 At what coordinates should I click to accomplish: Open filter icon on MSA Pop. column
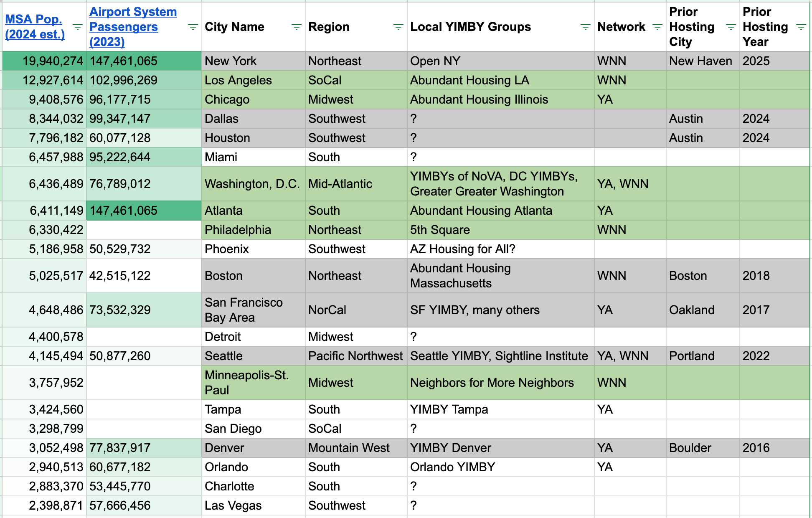(x=77, y=27)
